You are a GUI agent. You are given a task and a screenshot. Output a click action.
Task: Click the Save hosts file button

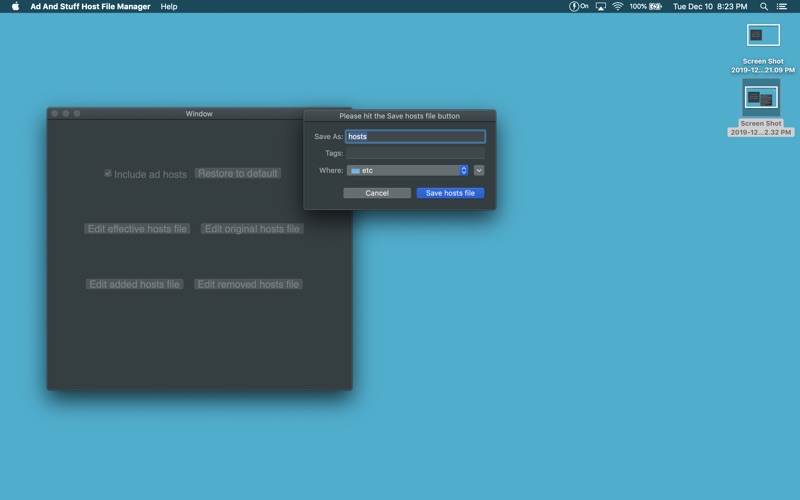[x=450, y=193]
